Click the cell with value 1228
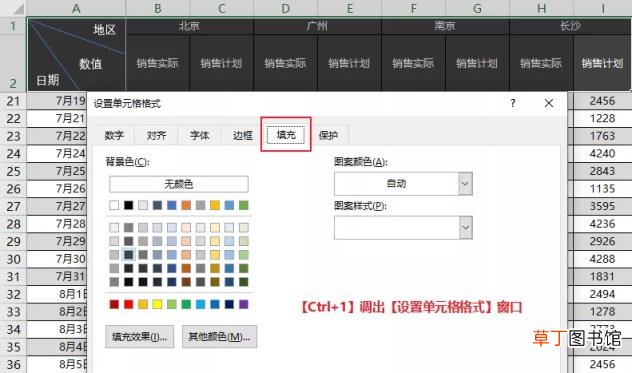Image resolution: width=632 pixels, height=373 pixels. point(602,118)
